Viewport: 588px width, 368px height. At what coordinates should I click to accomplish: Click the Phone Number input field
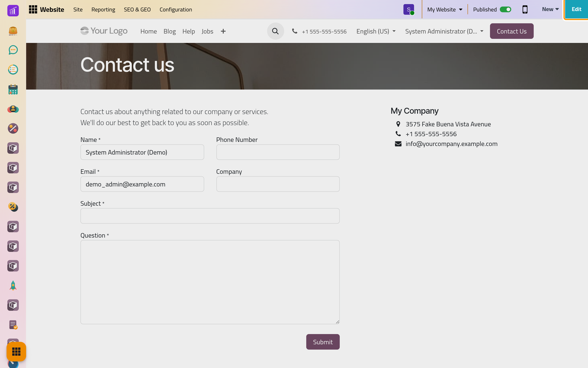tap(278, 152)
